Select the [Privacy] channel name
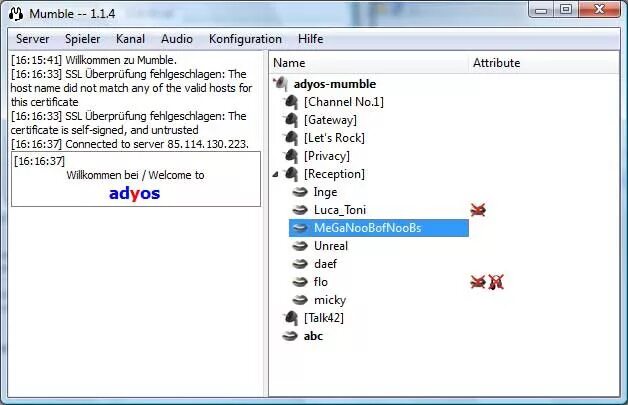The width and height of the screenshot is (628, 405). point(327,156)
